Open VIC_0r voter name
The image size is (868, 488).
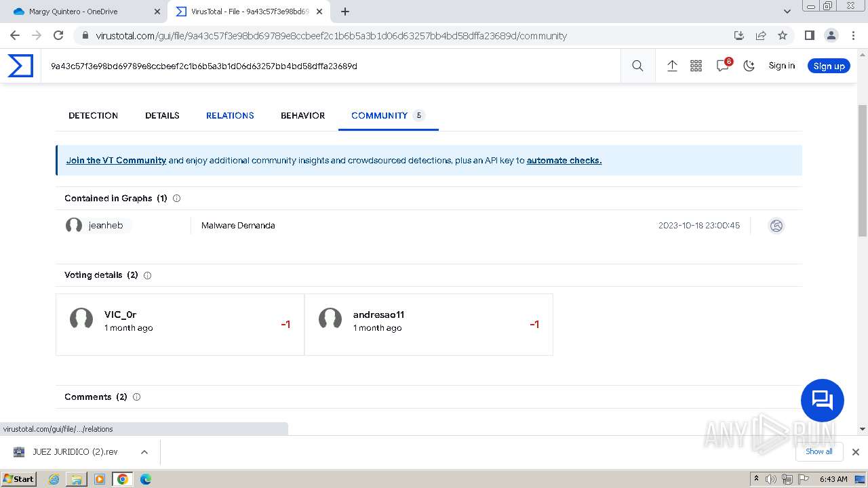click(120, 314)
